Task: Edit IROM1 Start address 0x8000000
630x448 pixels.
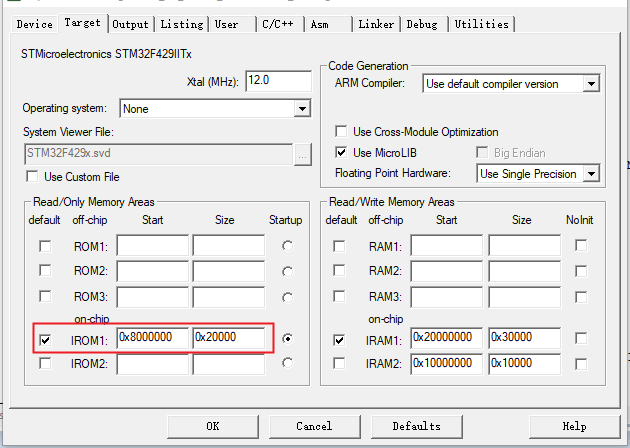Action: [x=153, y=338]
